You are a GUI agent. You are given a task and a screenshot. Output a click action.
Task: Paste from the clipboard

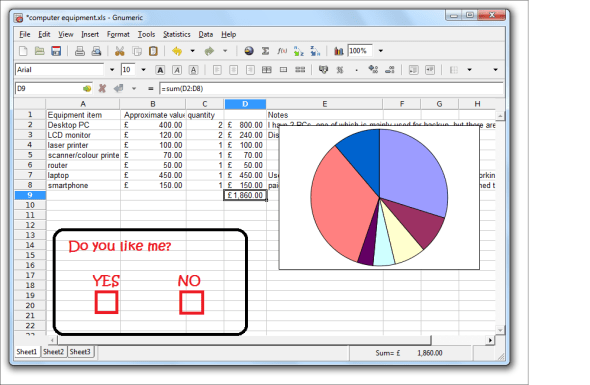click(153, 51)
